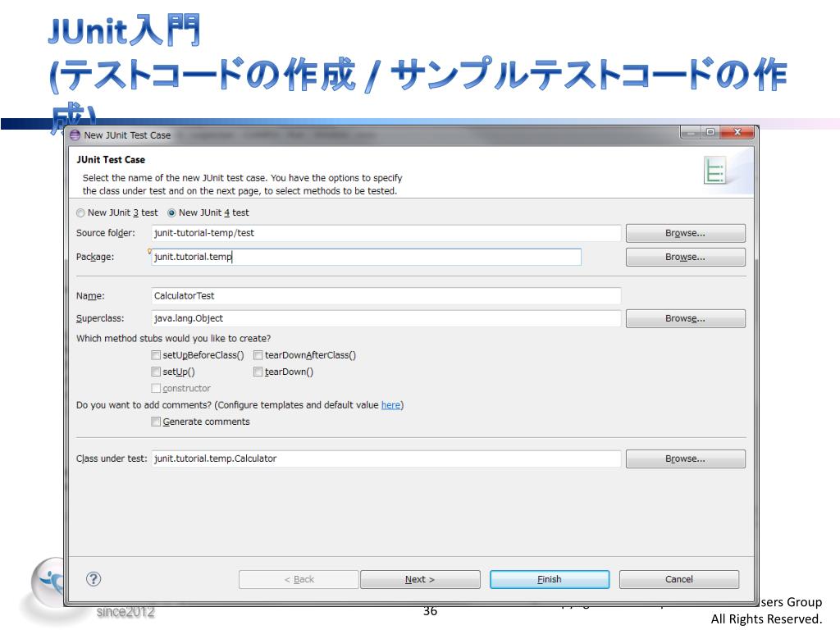Check the tearDown() method stub
This screenshot has height=630, width=840.
coord(258,372)
